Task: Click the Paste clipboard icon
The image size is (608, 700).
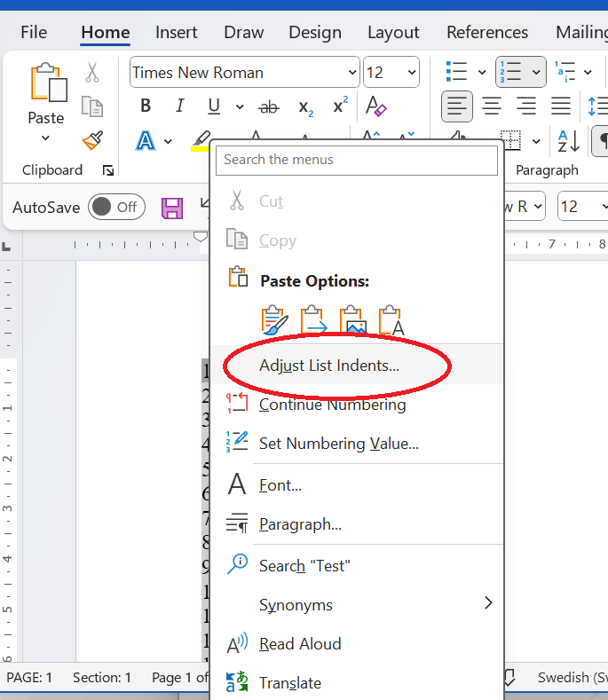Action: (48, 83)
